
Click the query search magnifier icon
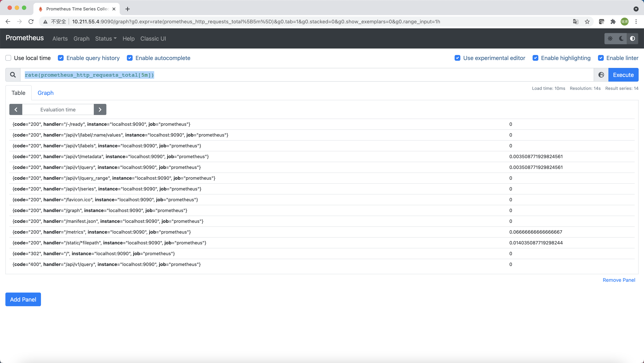(13, 75)
